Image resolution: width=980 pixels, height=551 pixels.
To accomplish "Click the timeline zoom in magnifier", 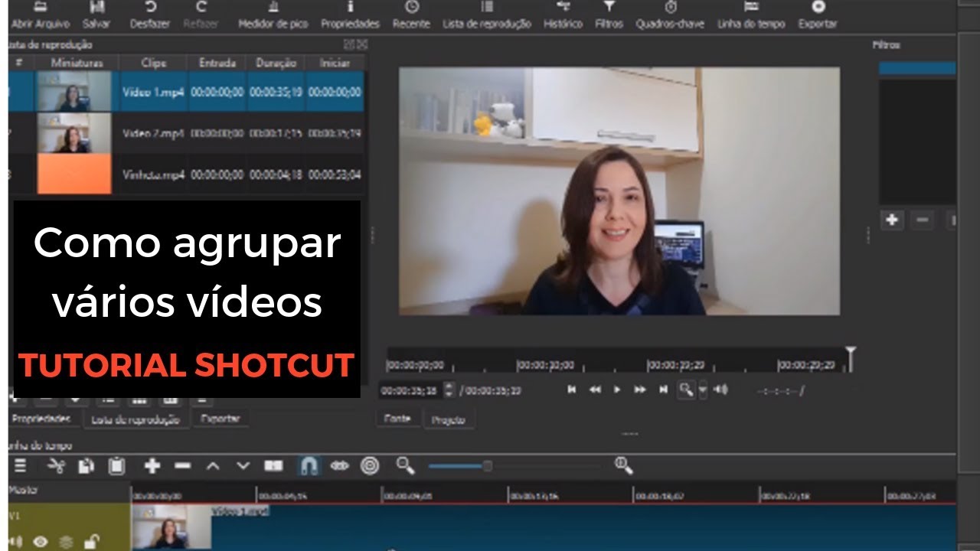I will point(624,465).
